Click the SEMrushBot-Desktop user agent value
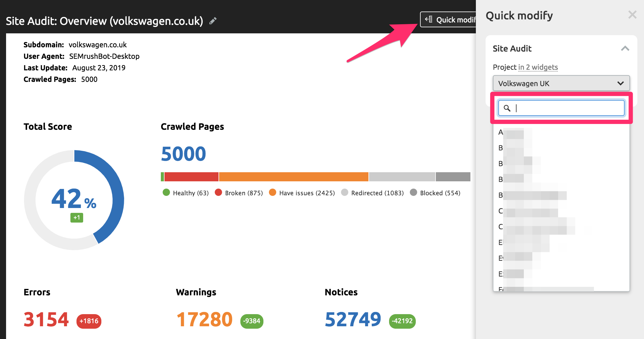Image resolution: width=644 pixels, height=339 pixels. [x=104, y=56]
